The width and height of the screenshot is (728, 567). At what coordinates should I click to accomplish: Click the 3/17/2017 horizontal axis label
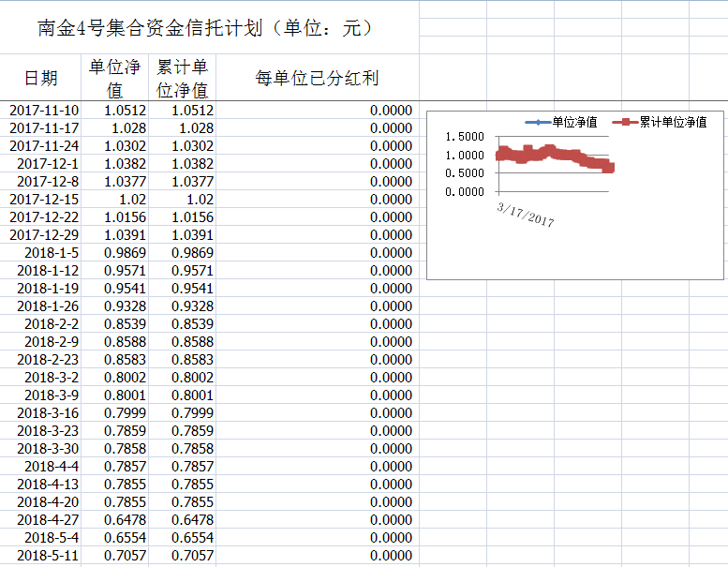pyautogui.click(x=526, y=214)
